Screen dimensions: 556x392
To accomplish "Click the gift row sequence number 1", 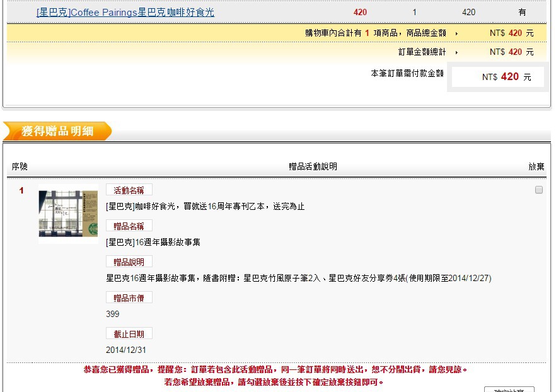I will click(21, 190).
